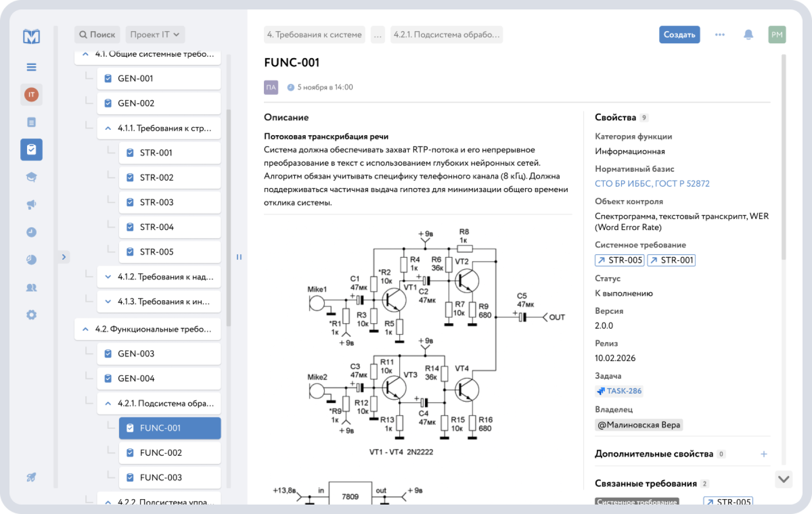Go to breadcrumb 4. Требования к системе

point(314,35)
